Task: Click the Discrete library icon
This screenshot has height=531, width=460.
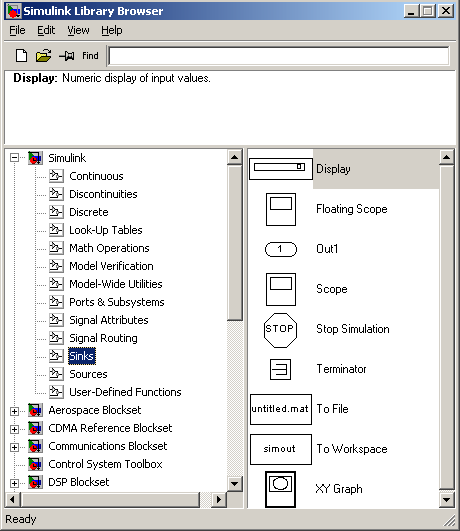Action: (56, 212)
